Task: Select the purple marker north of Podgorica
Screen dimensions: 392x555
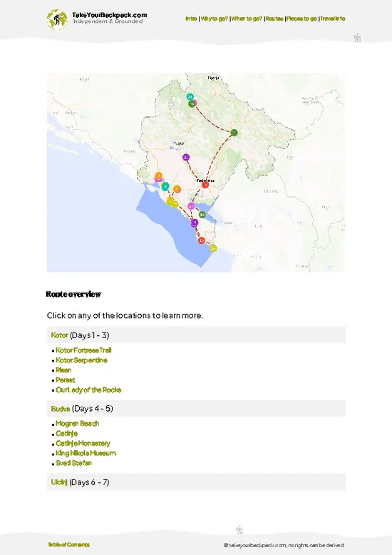Action: click(186, 157)
